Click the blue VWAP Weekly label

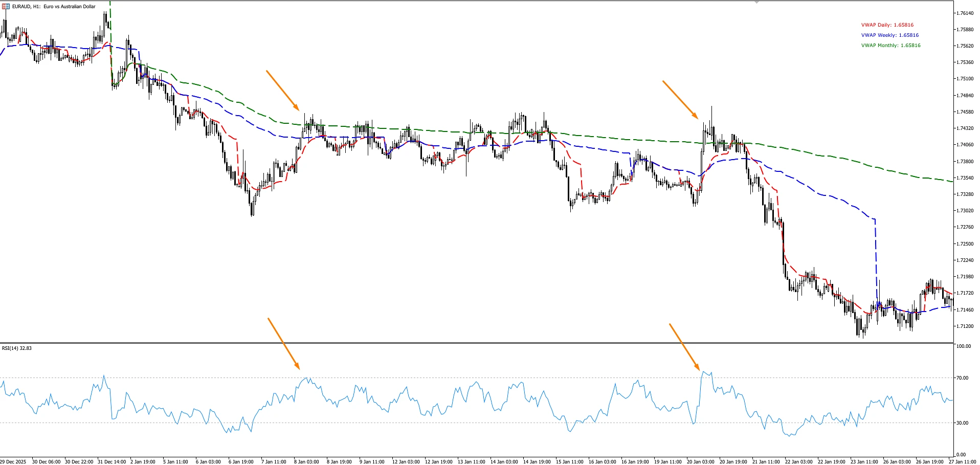(x=889, y=35)
